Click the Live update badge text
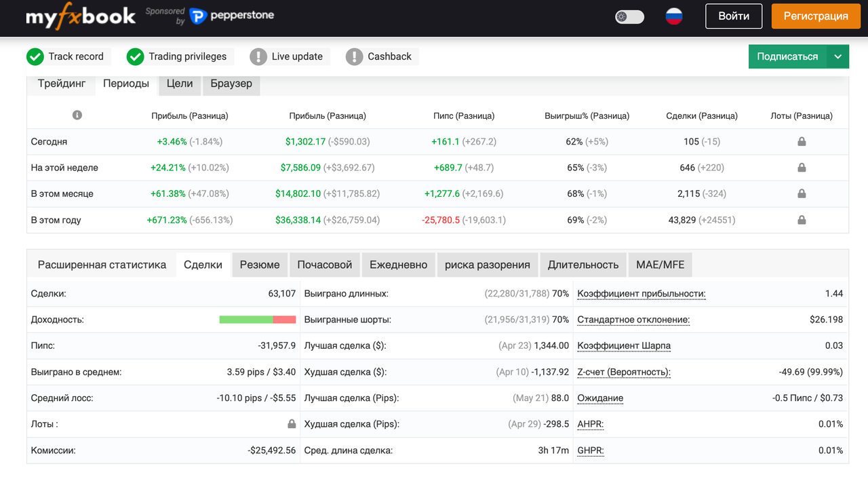The height and width of the screenshot is (477, 868). tap(297, 56)
